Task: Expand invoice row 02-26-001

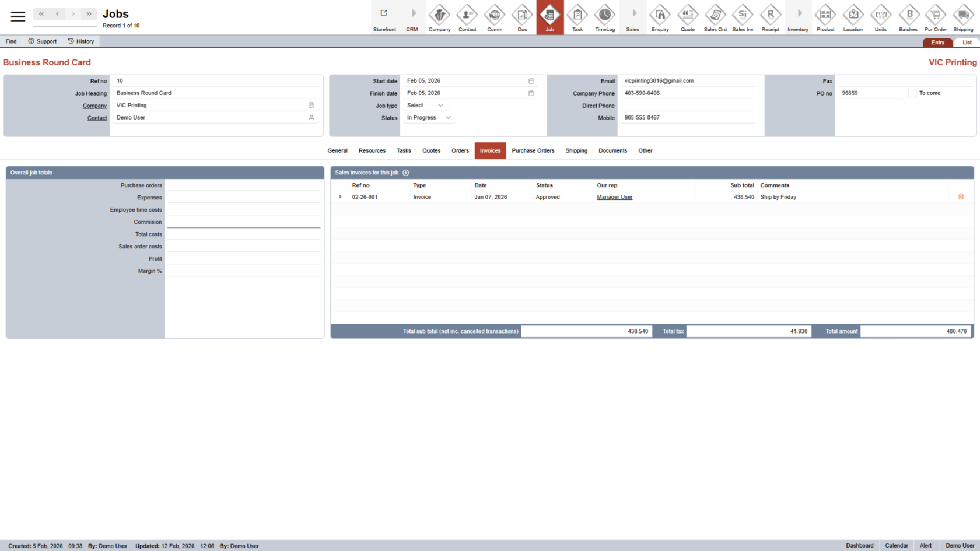Action: [x=340, y=197]
